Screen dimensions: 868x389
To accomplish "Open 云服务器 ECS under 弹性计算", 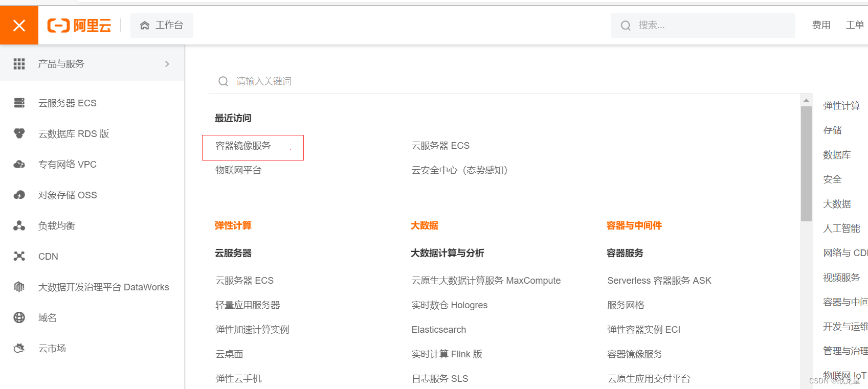I will click(x=244, y=281).
